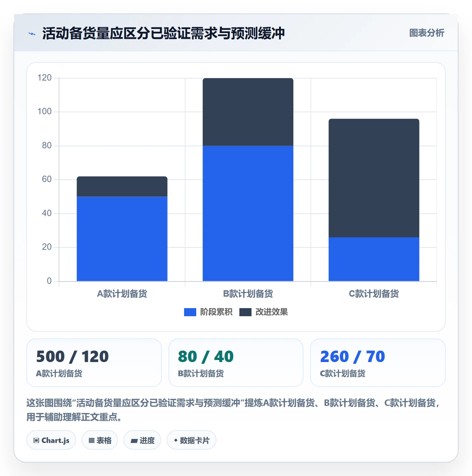The height and width of the screenshot is (476, 472).
Task: Click the blue 阶段累积 legend color box
Action: (190, 312)
